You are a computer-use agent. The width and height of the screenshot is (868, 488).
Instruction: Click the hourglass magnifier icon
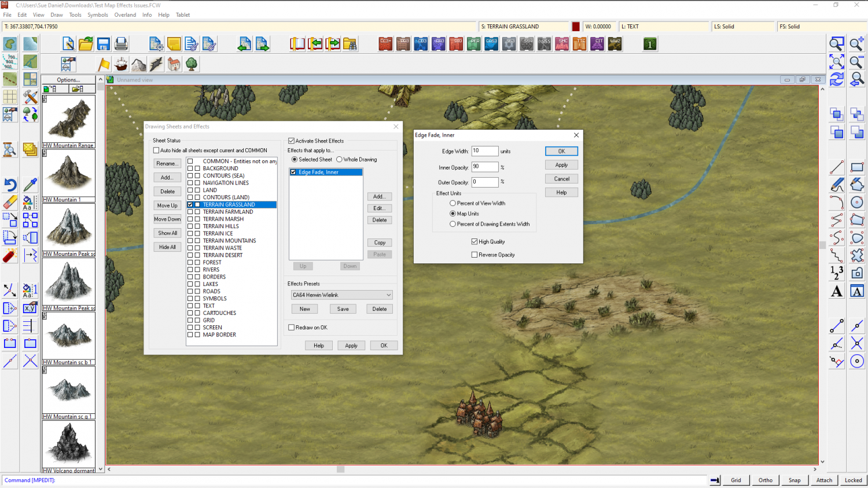10,150
